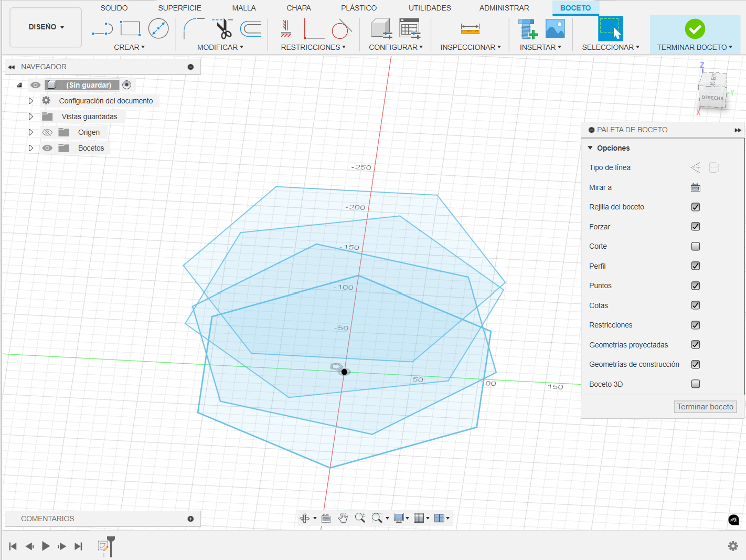Open the RESTRICCIONES dropdown menu
746x560 pixels.
click(x=313, y=47)
